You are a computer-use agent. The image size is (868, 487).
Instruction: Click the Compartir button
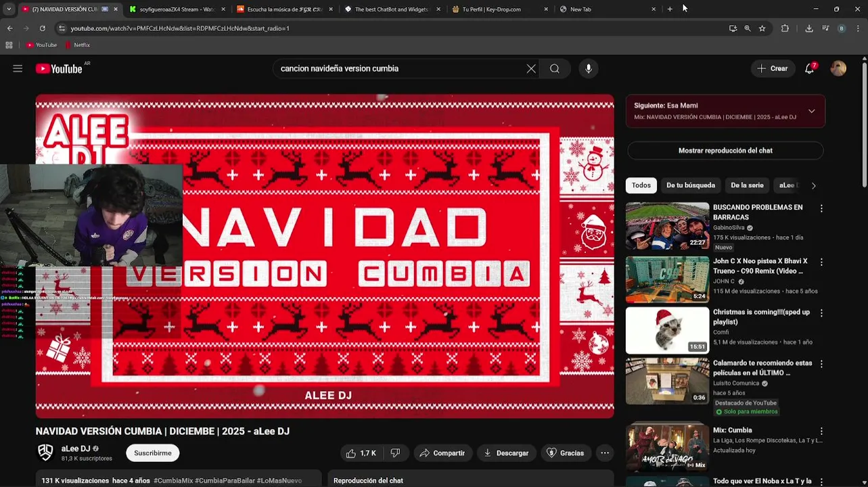pyautogui.click(x=442, y=453)
